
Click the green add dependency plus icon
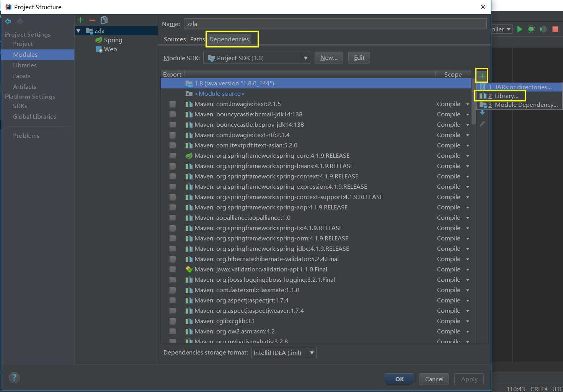tap(482, 76)
